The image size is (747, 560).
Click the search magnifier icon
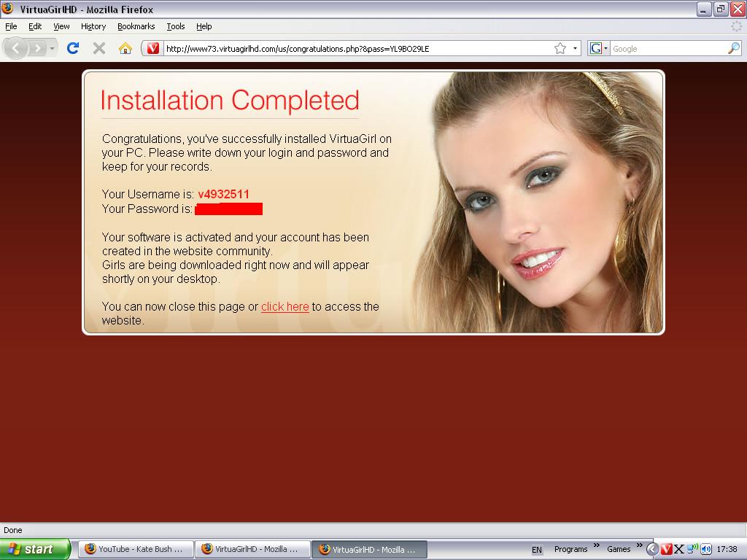[x=733, y=48]
